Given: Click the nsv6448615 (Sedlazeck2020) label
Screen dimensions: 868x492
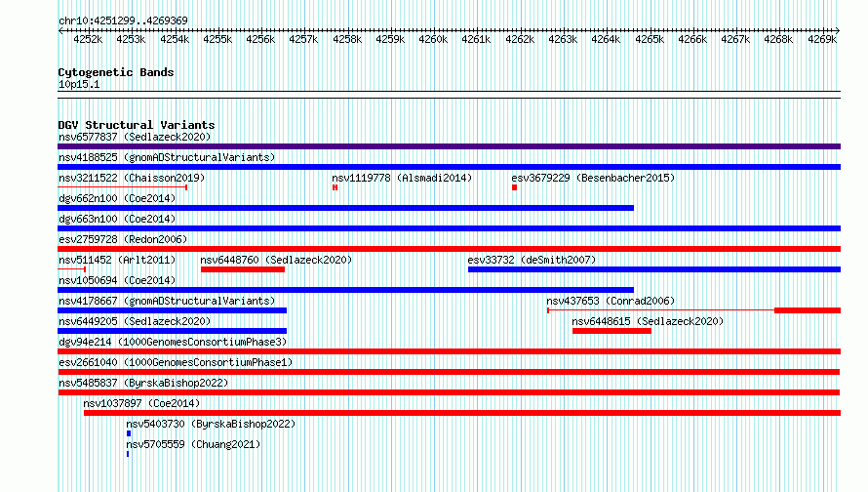Looking at the screenshot, I should click(648, 321).
